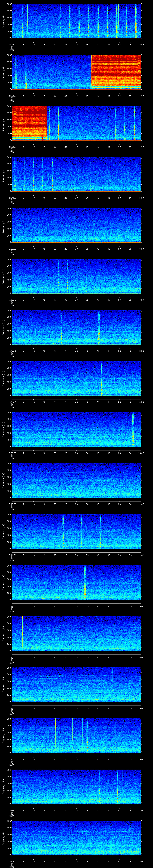Click the 4:00 end time label
153x868 pixels.
(x=141, y=147)
